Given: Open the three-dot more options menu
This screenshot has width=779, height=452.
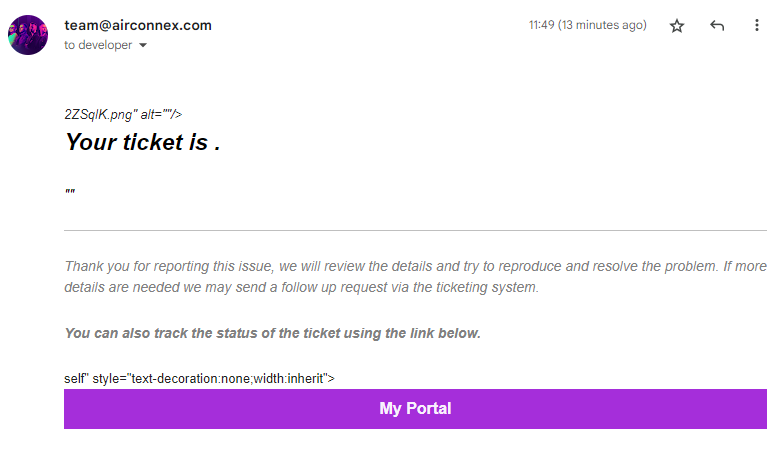Looking at the screenshot, I should tap(757, 25).
